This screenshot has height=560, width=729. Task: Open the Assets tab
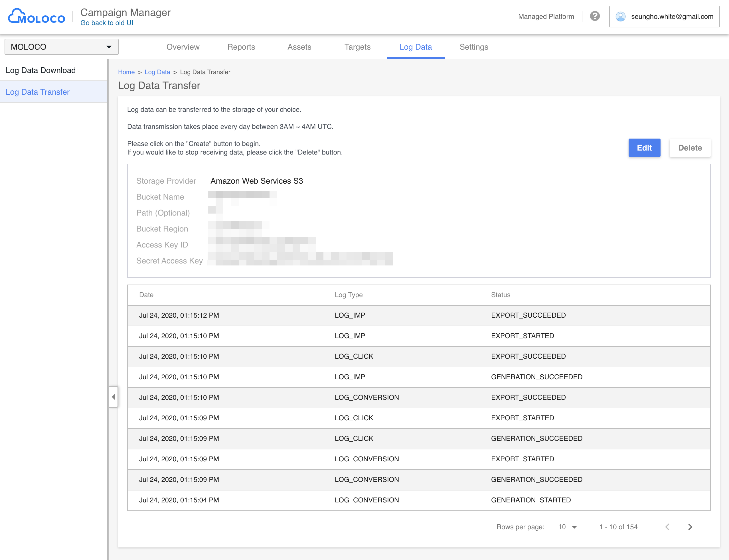(299, 47)
